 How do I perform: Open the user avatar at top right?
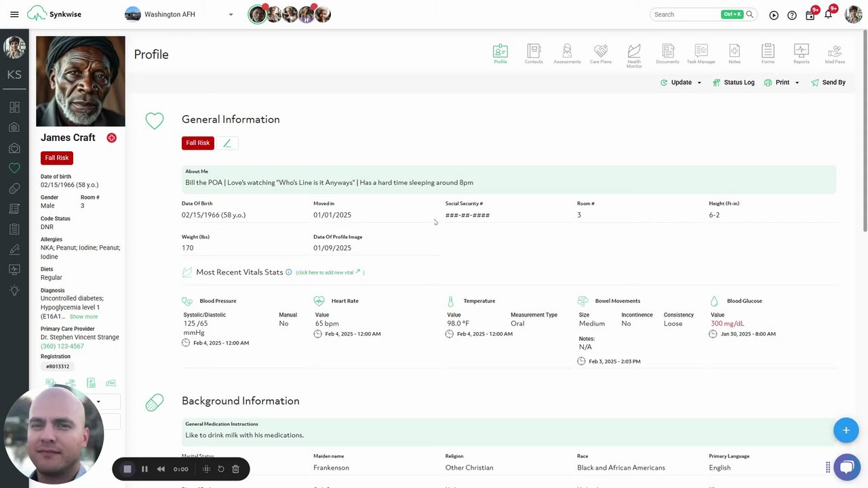click(853, 14)
